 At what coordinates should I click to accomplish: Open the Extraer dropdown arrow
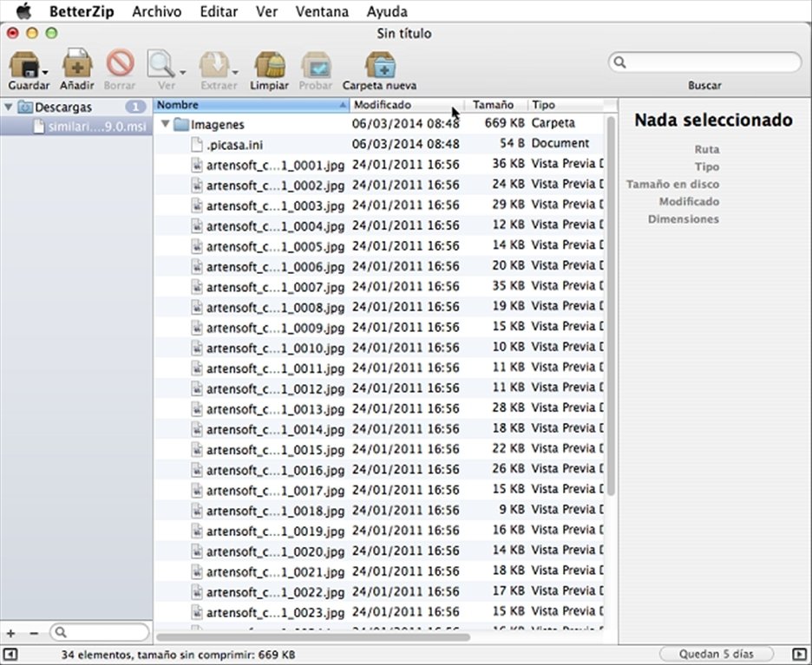tap(235, 73)
